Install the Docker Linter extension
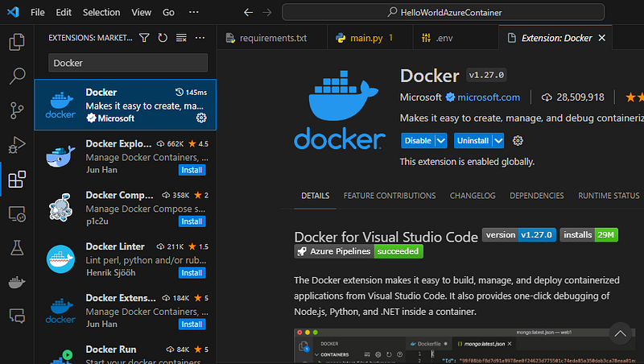The image size is (644, 364). [192, 272]
